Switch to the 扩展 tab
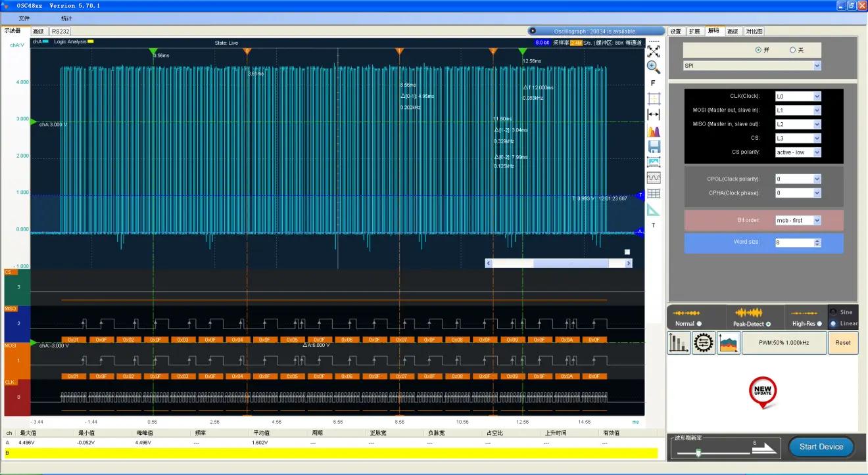This screenshot has height=475, width=868. coord(695,32)
